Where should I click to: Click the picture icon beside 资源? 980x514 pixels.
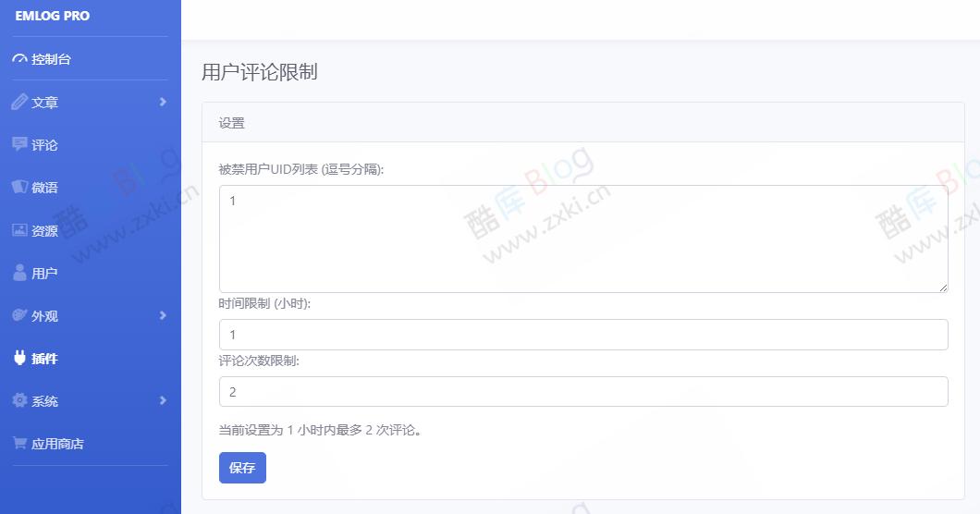coord(20,230)
